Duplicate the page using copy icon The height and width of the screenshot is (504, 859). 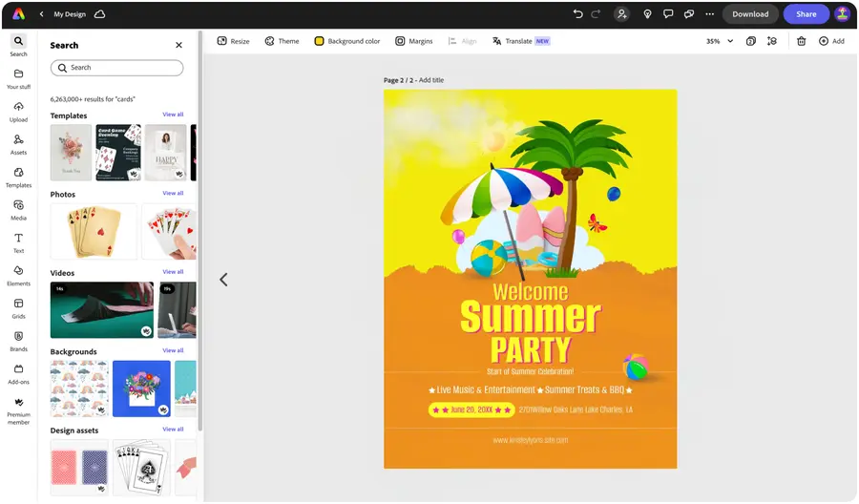pos(751,41)
